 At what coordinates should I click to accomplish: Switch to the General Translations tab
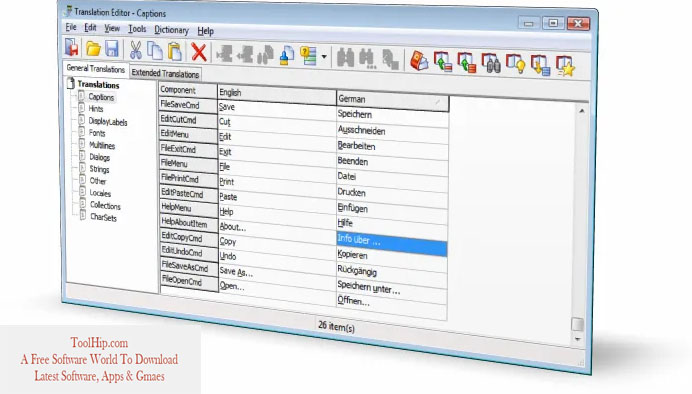[96, 69]
